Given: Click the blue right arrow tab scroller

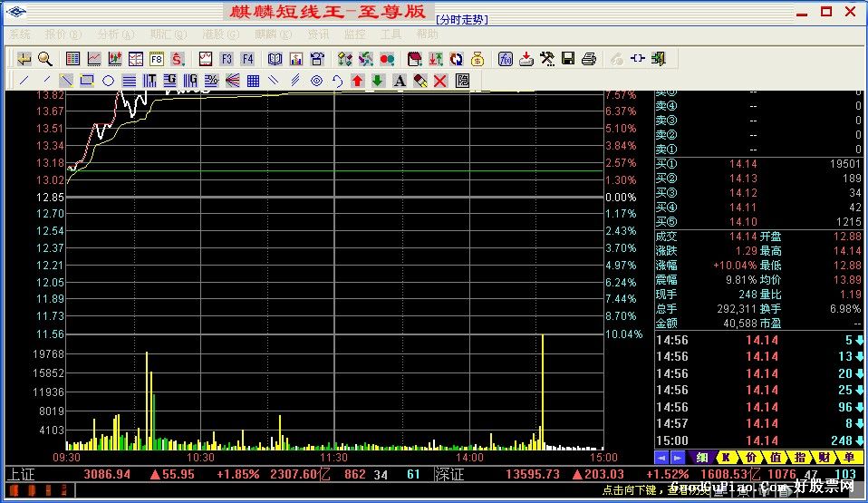Looking at the screenshot, I should pos(678,458).
